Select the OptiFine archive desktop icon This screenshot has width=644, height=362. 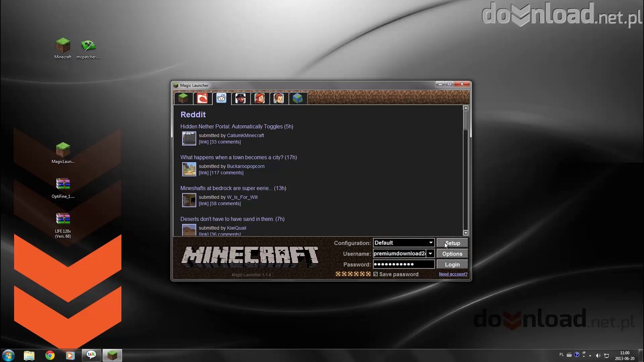pos(63,188)
